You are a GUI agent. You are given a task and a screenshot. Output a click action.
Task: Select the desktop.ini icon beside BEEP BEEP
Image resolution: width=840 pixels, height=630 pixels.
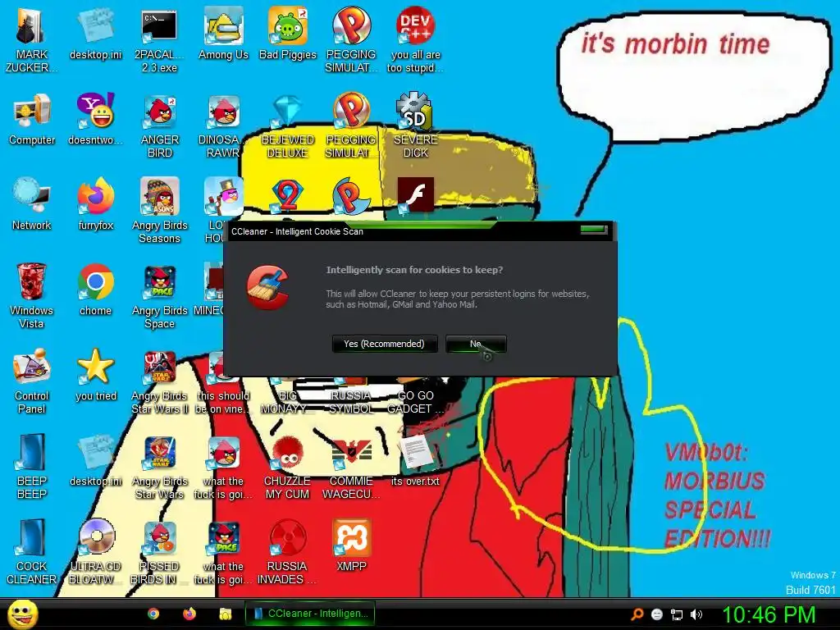[x=95, y=460]
